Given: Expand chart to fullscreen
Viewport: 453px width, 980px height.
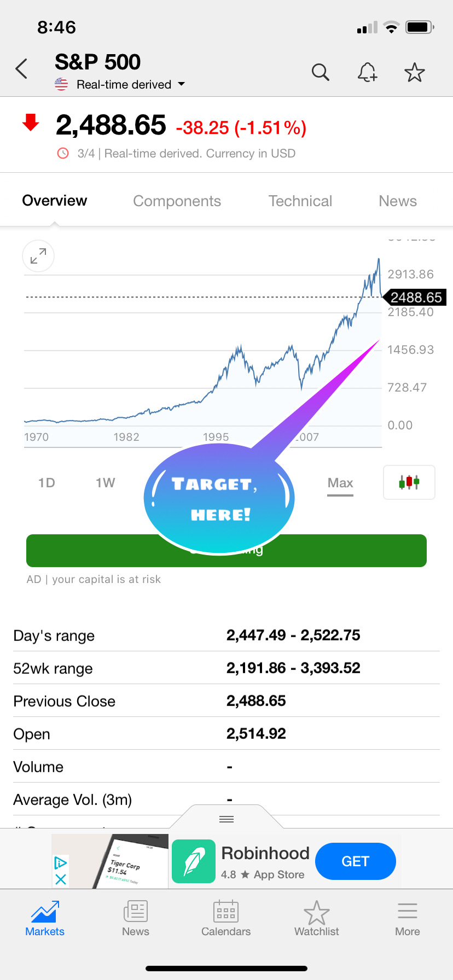Looking at the screenshot, I should click(x=38, y=256).
